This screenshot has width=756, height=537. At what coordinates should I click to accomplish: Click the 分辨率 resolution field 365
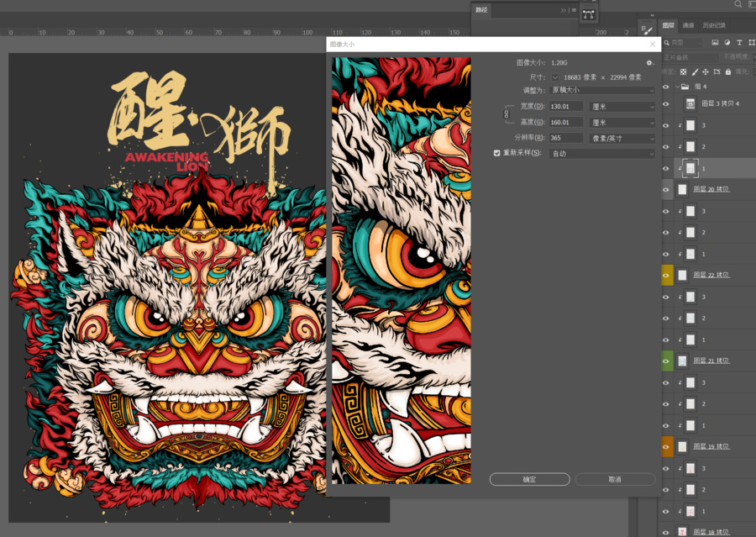pyautogui.click(x=566, y=138)
